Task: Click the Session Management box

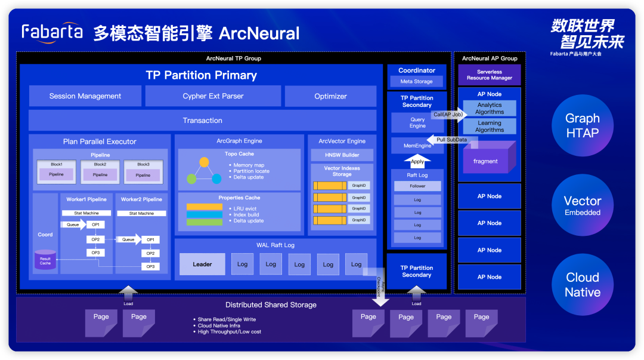Action: 85,96
